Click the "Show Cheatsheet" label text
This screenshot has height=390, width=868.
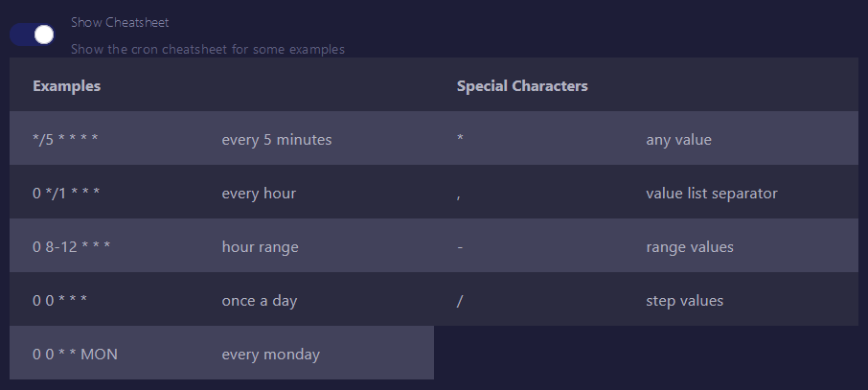[120, 22]
